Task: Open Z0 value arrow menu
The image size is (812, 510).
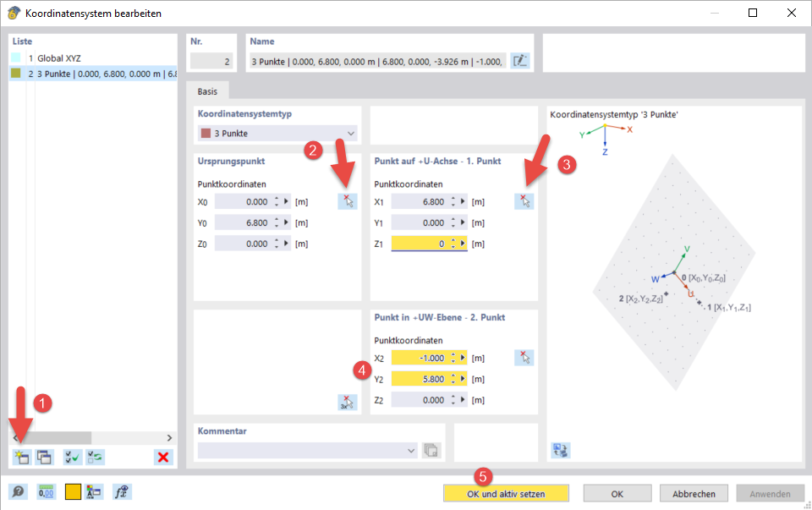Action: pos(287,244)
